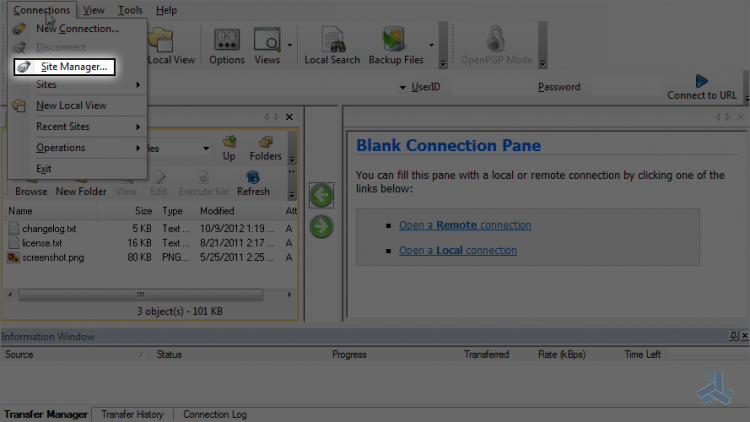Screen dimensions: 750x422
Task: Select the license.txt file
Action: (42, 243)
